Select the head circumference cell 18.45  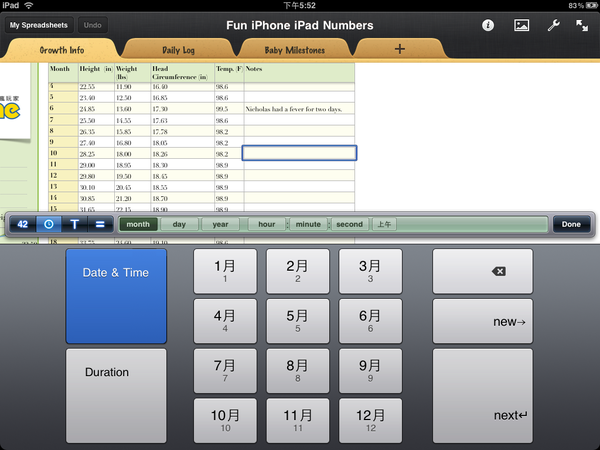pyautogui.click(x=183, y=176)
